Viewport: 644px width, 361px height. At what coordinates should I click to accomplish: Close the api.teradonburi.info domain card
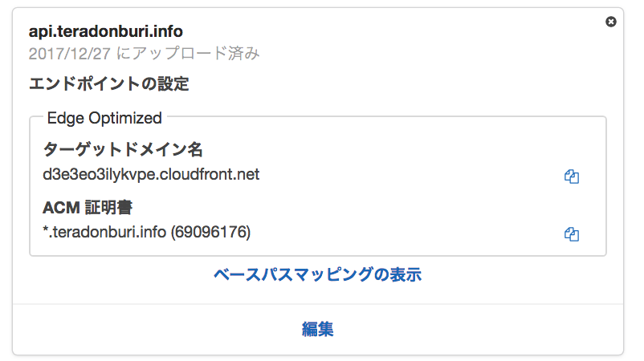tap(610, 22)
